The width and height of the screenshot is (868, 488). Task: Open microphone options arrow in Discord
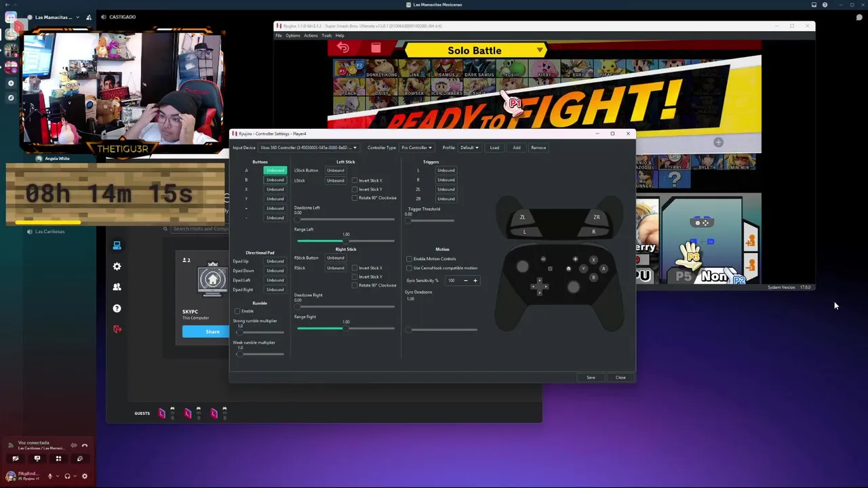click(x=56, y=476)
